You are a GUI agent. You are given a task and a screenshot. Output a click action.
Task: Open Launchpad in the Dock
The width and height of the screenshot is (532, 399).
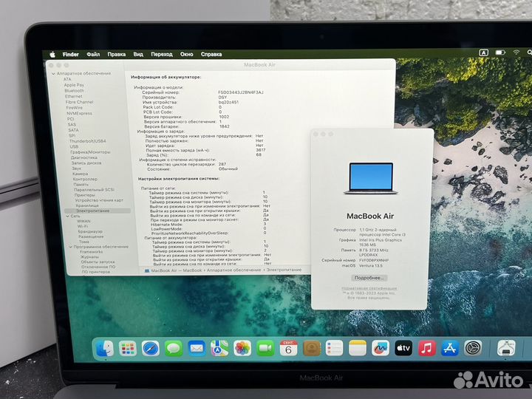point(128,349)
